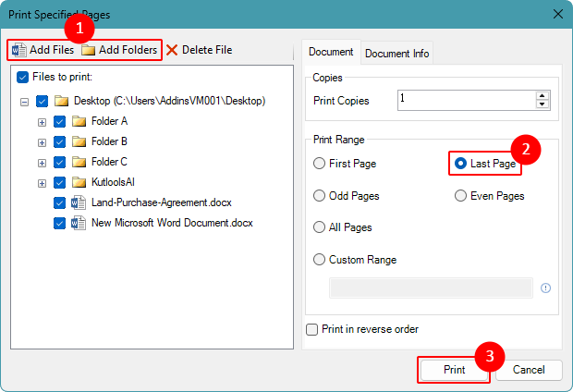Click the Land-Purchase-Agreement.docx Word file icon

pyautogui.click(x=79, y=202)
